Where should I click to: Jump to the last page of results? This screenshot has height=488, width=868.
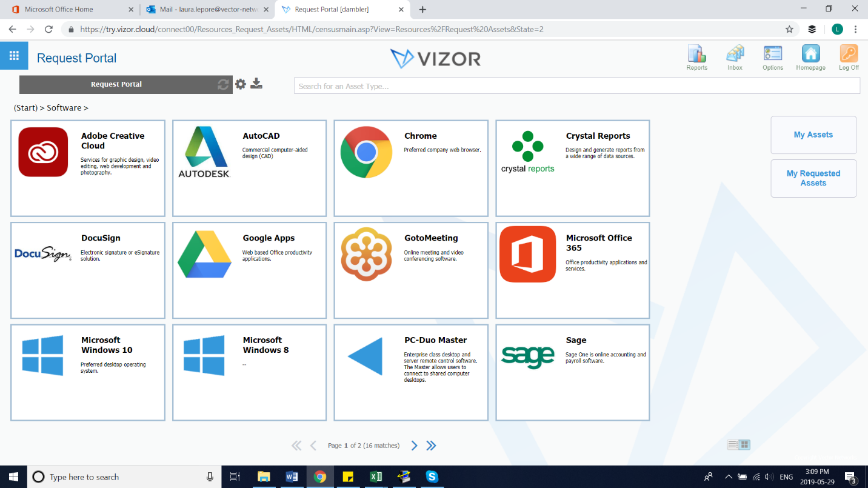[431, 445]
